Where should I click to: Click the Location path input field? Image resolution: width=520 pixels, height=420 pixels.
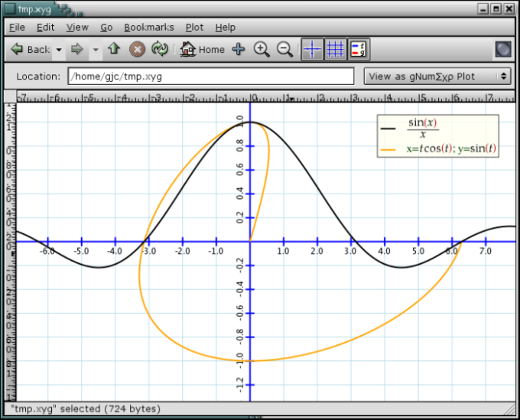[211, 77]
